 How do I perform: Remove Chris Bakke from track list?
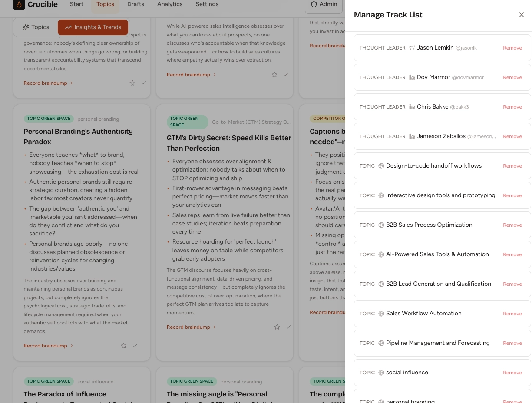point(512,107)
